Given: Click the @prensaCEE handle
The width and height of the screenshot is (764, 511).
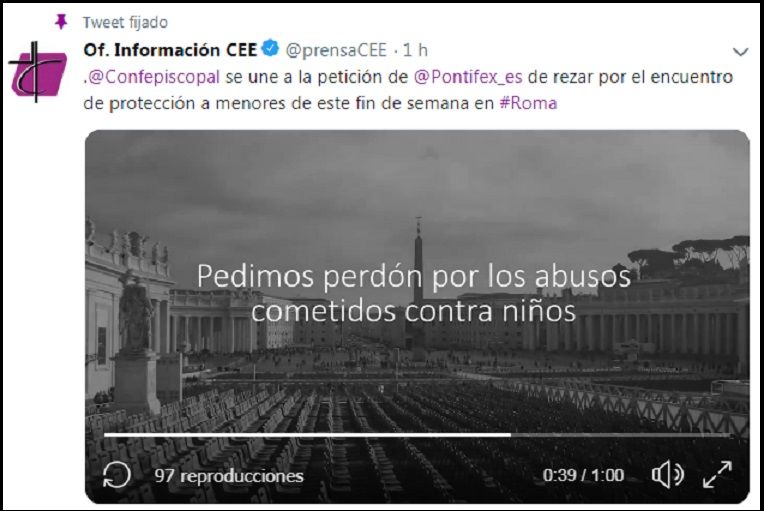Looking at the screenshot, I should click(336, 50).
